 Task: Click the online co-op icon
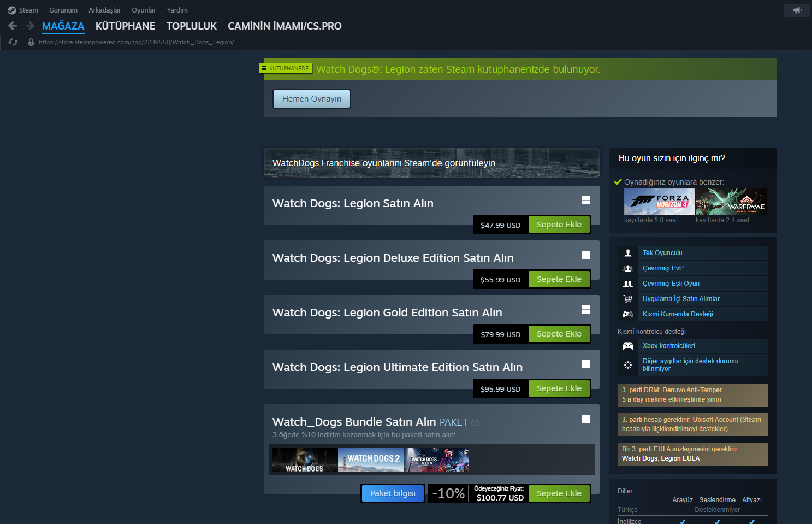pos(628,284)
